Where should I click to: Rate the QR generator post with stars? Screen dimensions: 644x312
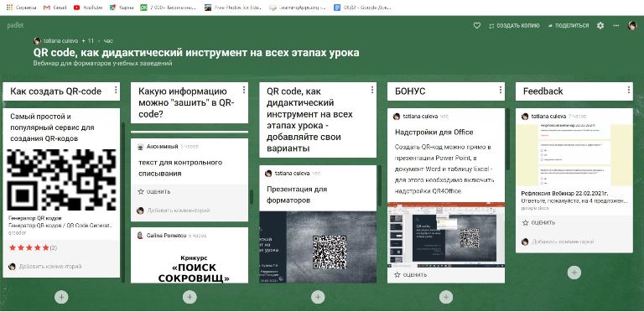(x=29, y=247)
